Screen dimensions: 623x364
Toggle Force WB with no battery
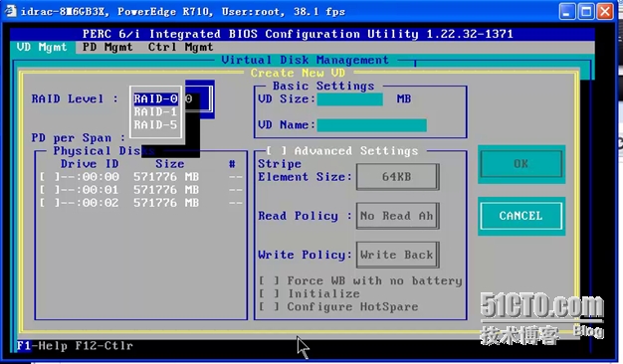(x=269, y=281)
